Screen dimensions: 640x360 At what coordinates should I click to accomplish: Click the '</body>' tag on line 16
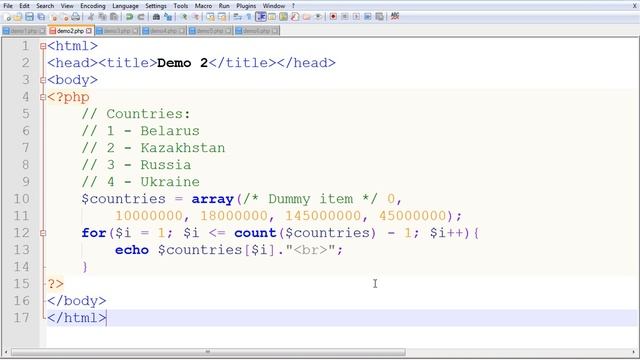click(77, 301)
